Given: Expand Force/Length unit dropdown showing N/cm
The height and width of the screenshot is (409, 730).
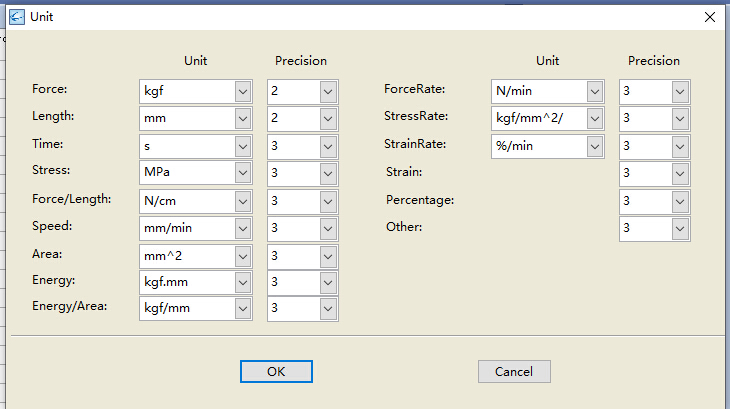Looking at the screenshot, I should (x=196, y=201).
